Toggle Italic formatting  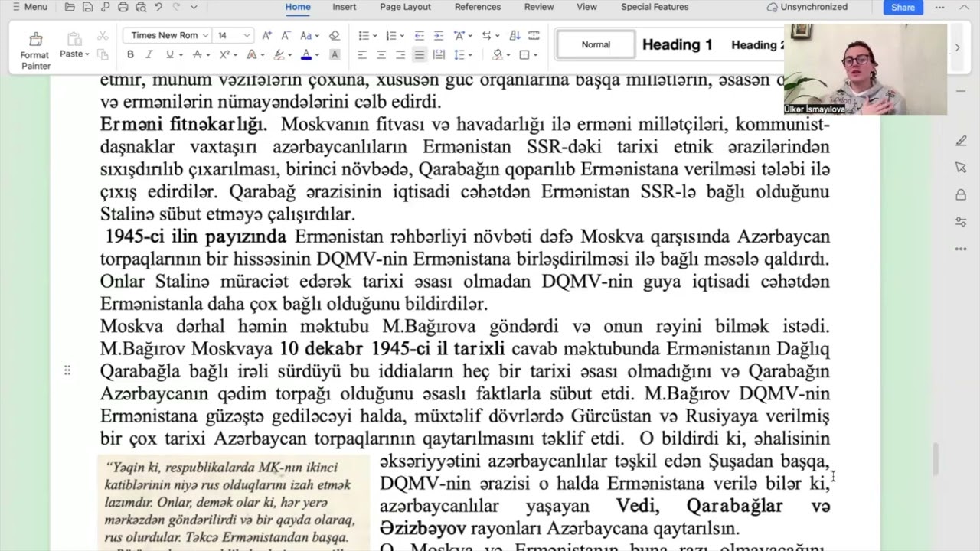[149, 54]
